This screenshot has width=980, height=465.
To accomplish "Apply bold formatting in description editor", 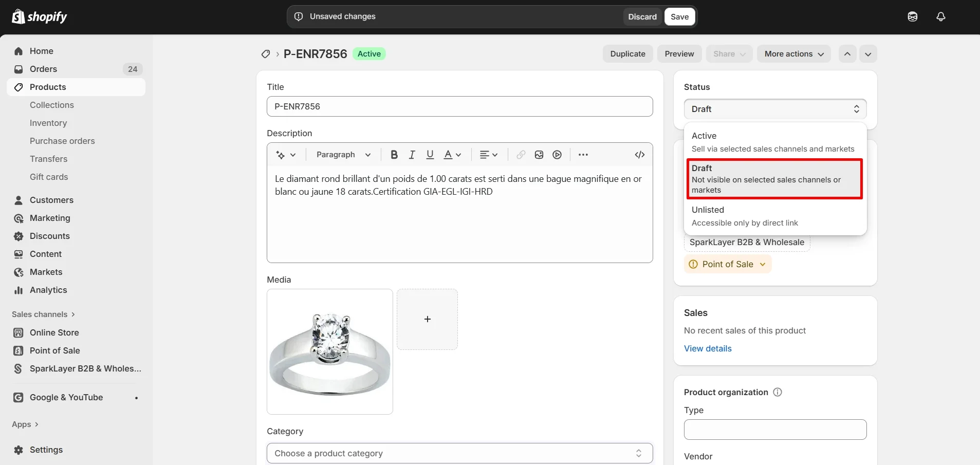I will [394, 154].
